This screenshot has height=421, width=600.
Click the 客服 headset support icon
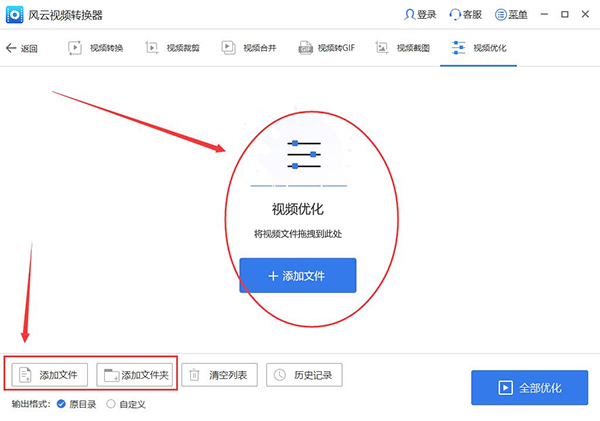[x=456, y=15]
